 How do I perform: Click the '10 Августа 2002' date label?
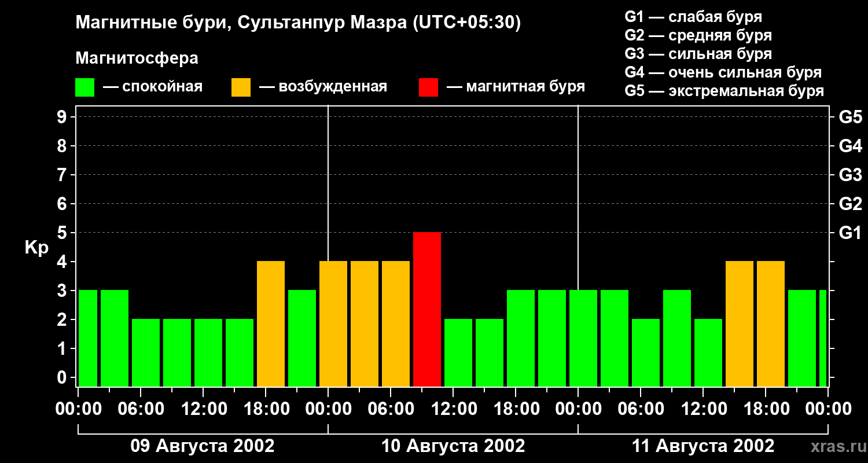(x=453, y=446)
